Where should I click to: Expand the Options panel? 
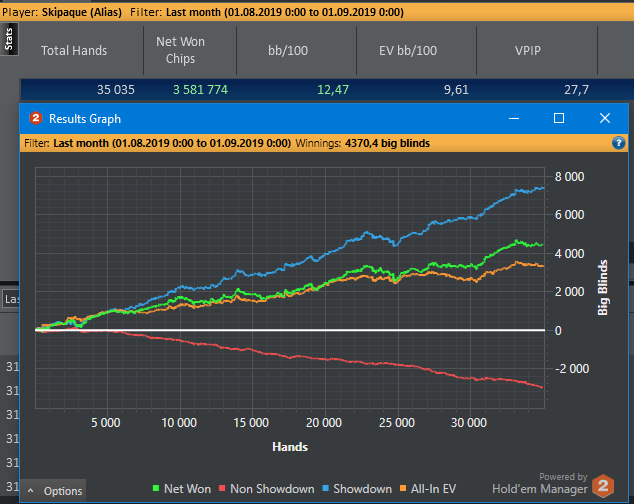pos(53,491)
